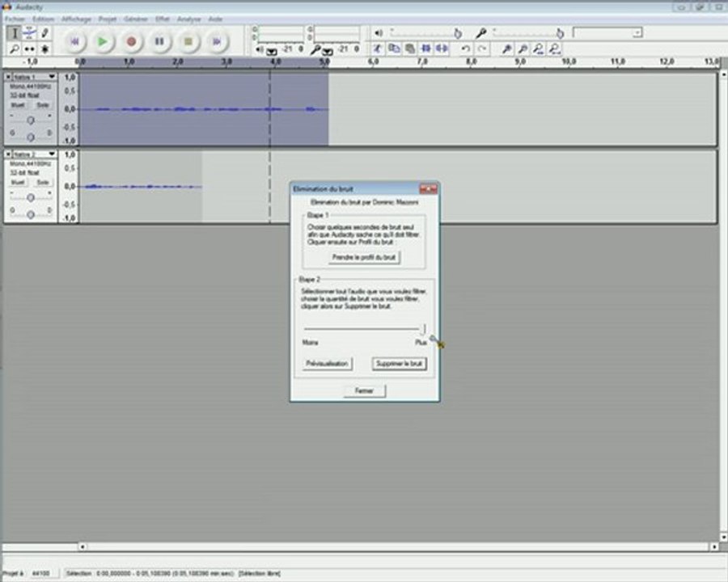Click the Fit Selection zoom icon
This screenshot has height=582, width=728.
[x=538, y=48]
